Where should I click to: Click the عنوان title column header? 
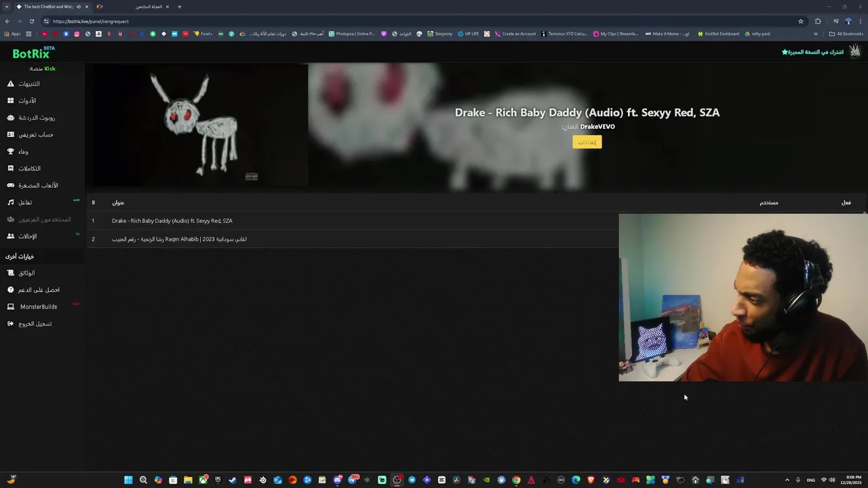(x=118, y=203)
